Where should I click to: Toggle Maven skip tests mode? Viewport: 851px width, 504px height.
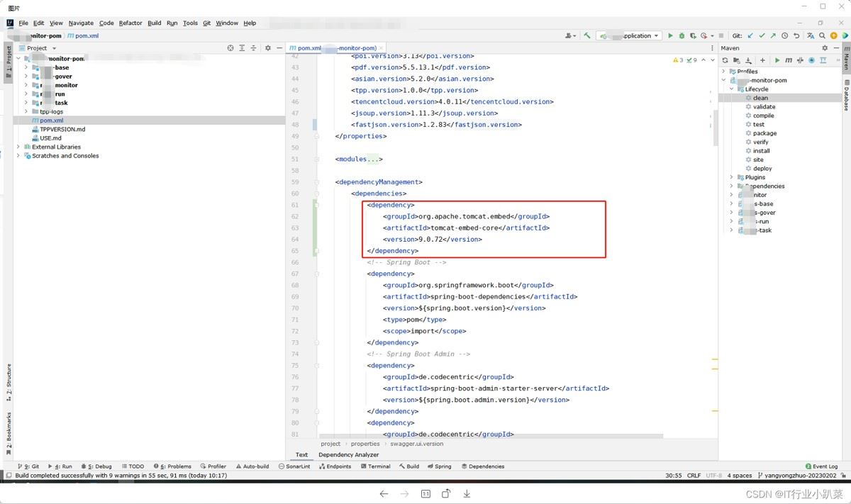(x=811, y=60)
